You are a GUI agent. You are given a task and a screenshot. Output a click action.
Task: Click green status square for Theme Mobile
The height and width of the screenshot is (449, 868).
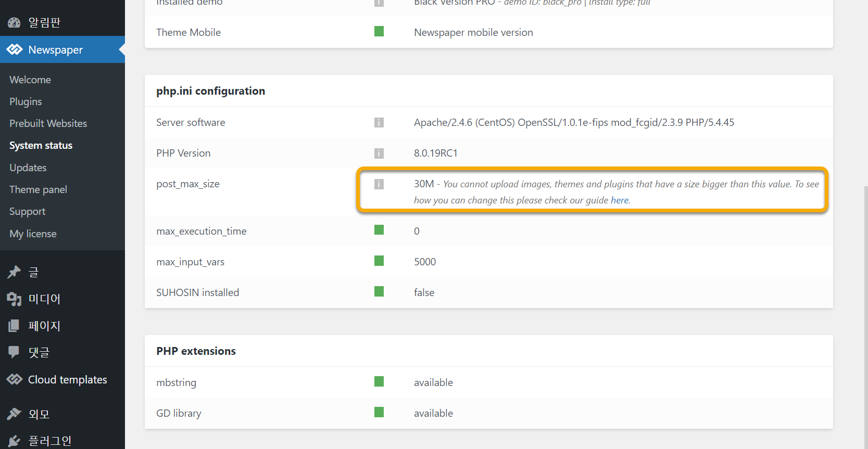(379, 31)
